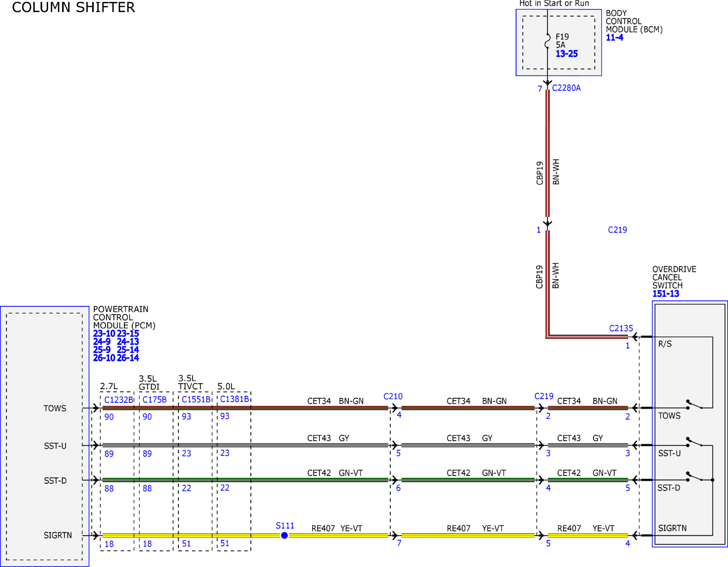The image size is (728, 567).
Task: Click the SST-D pin label in PCM
Action: (55, 481)
